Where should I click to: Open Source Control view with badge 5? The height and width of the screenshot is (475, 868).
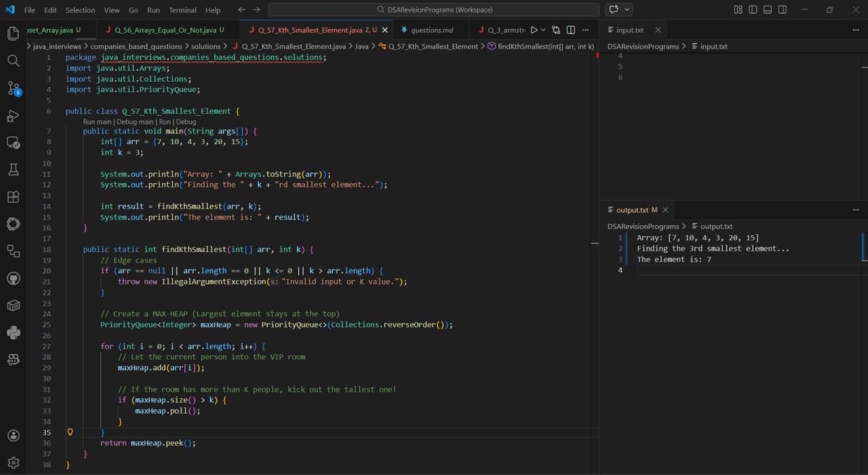pyautogui.click(x=13, y=89)
